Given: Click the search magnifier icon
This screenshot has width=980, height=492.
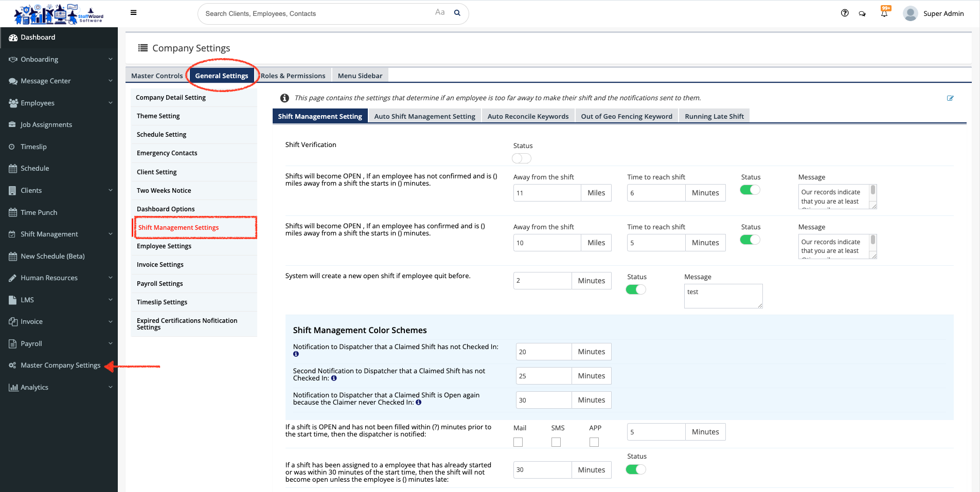Looking at the screenshot, I should pos(457,13).
